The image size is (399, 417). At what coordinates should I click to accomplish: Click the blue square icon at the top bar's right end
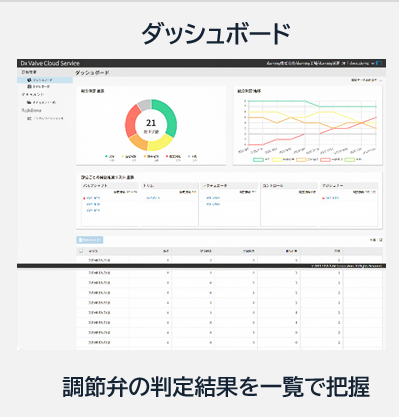pyautogui.click(x=379, y=63)
